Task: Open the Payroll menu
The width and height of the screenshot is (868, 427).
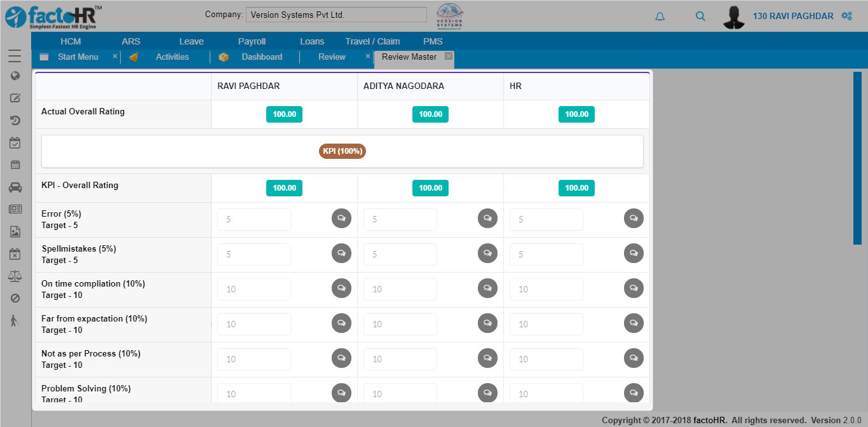Action: pos(252,41)
